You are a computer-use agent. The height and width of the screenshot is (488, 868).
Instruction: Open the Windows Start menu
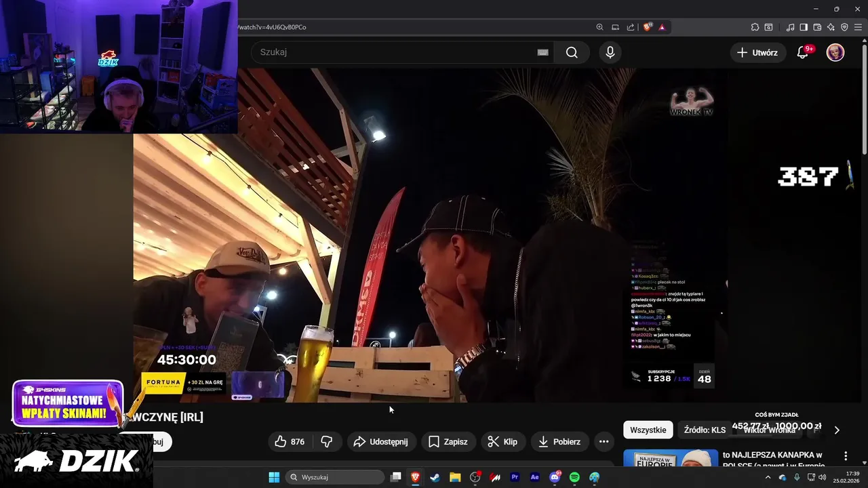coord(274,477)
